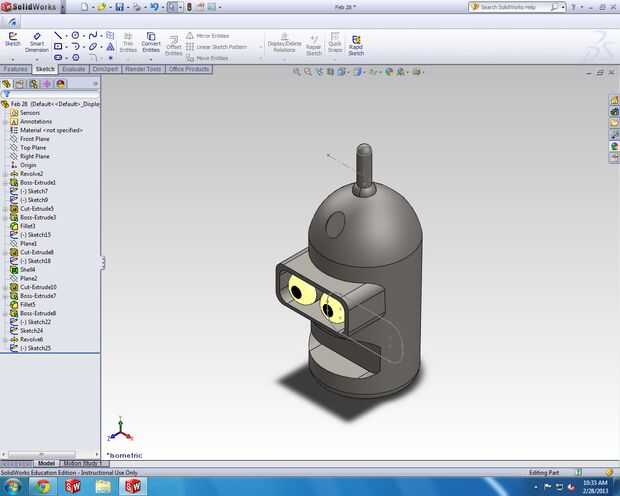Open the FeatureManager design tree tab icon
Image resolution: width=620 pixels, height=496 pixels.
point(7,84)
